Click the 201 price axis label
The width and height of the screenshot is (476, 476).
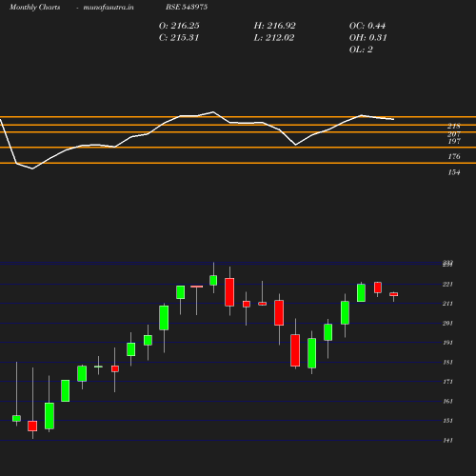point(447,324)
